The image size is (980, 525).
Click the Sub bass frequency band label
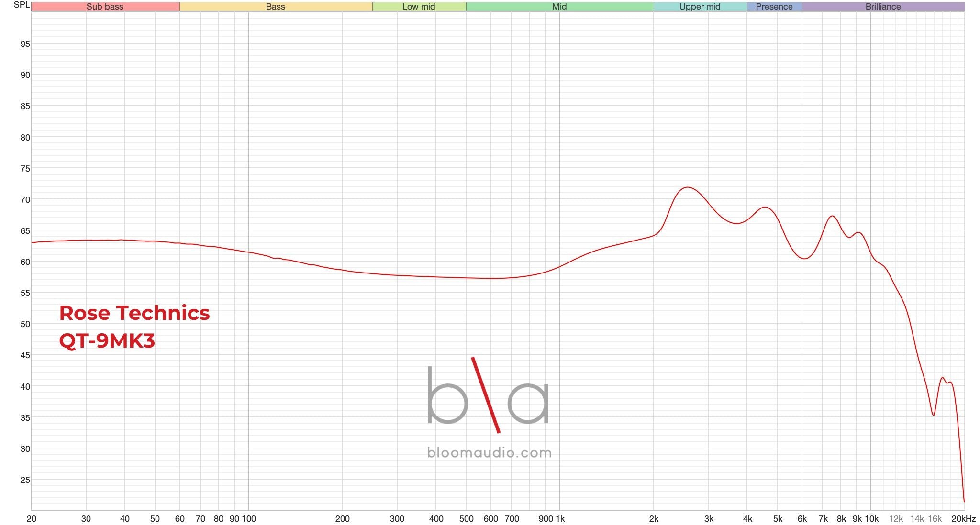(105, 7)
